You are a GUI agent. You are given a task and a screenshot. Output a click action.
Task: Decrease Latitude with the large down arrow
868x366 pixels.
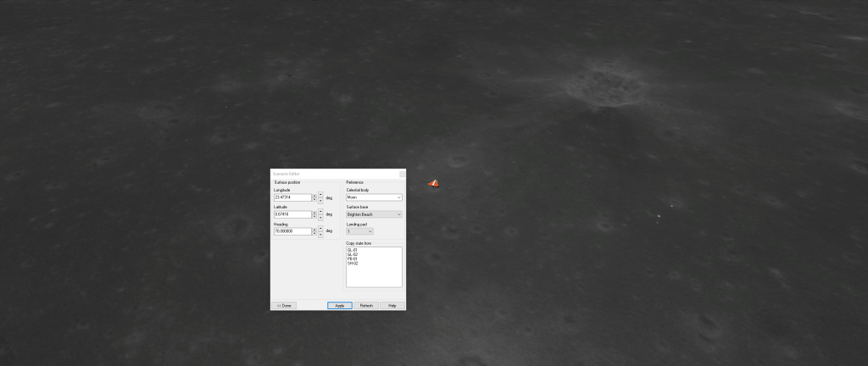[x=320, y=218]
